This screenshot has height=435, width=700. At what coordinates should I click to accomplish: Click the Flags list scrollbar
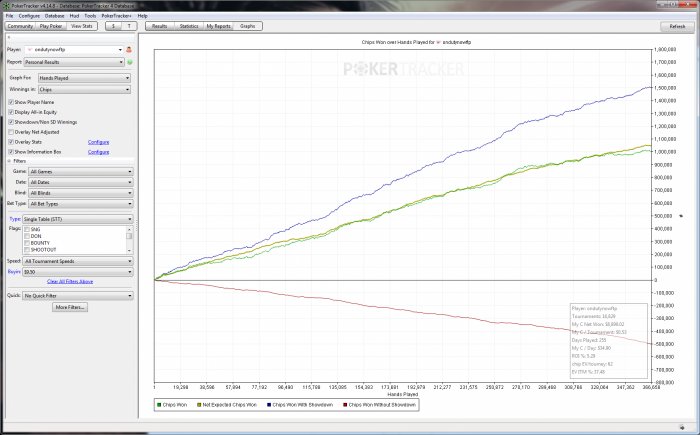coord(129,240)
